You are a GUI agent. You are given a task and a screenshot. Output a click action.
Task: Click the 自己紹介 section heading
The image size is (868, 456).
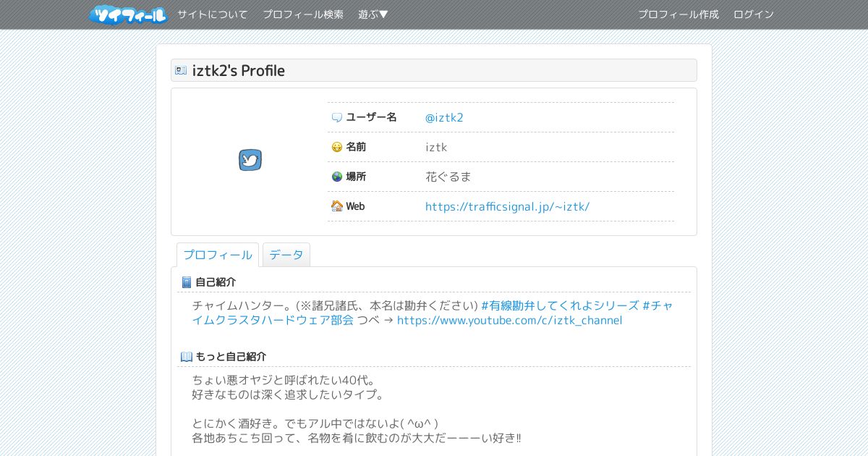(216, 282)
